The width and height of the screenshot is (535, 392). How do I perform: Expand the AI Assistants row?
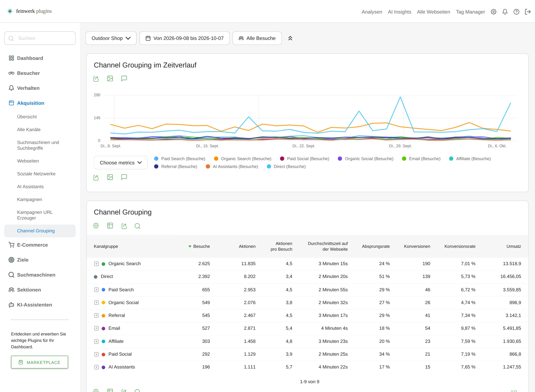pos(96,367)
